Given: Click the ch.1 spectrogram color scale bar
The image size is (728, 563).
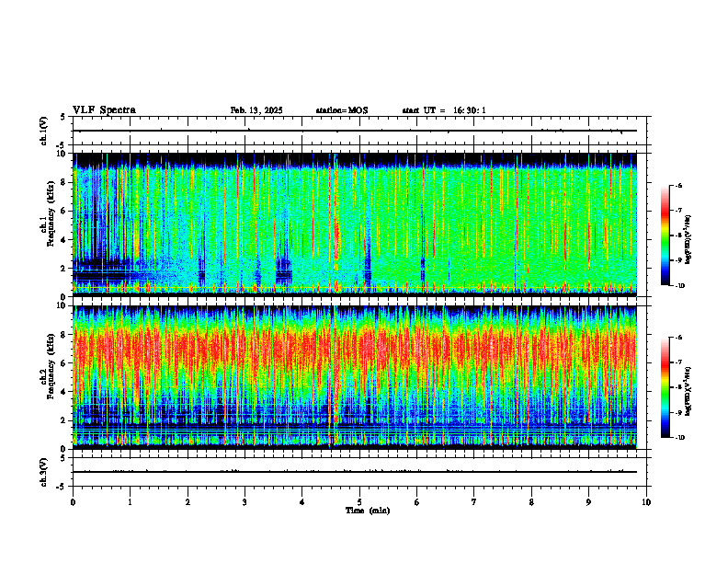Looking at the screenshot, I should pyautogui.click(x=665, y=236).
